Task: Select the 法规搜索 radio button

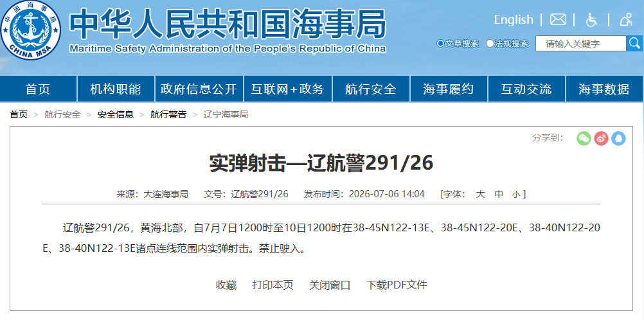Action: (x=490, y=43)
